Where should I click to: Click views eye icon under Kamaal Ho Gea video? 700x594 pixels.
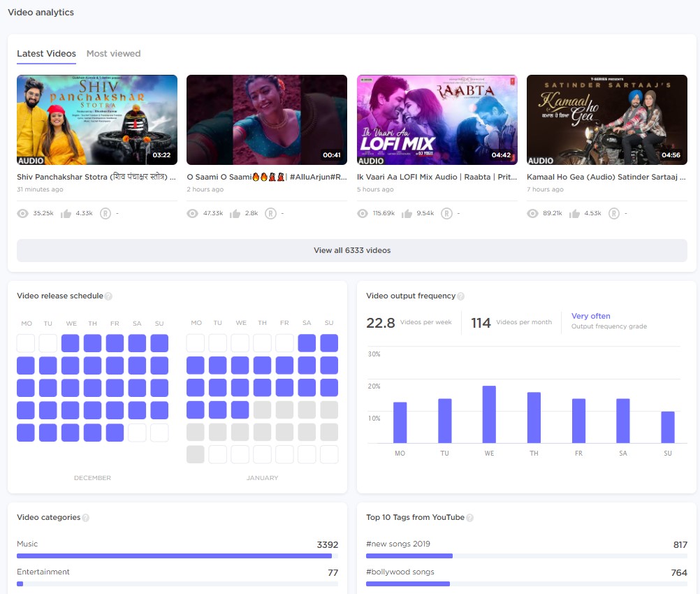(x=532, y=214)
